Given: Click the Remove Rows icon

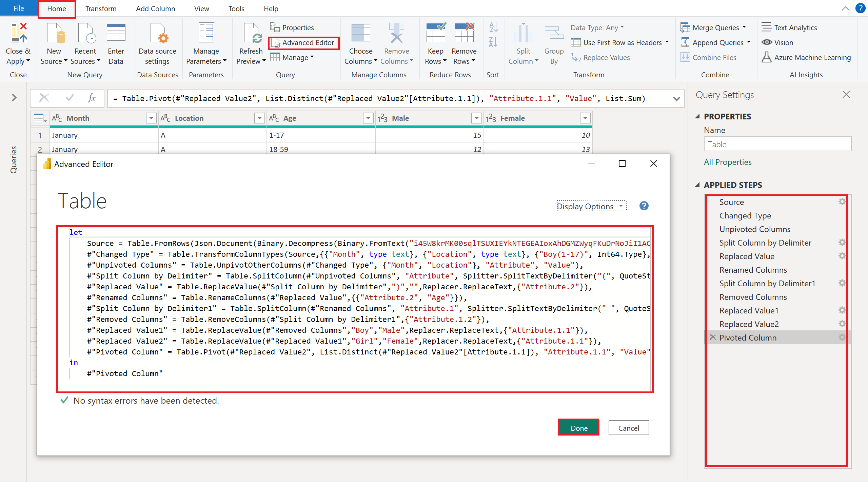Looking at the screenshot, I should (464, 33).
